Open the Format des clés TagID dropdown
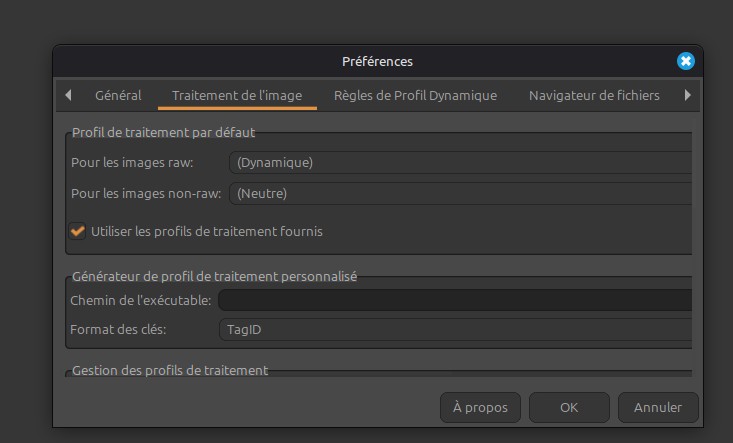The width and height of the screenshot is (733, 443). click(x=455, y=329)
